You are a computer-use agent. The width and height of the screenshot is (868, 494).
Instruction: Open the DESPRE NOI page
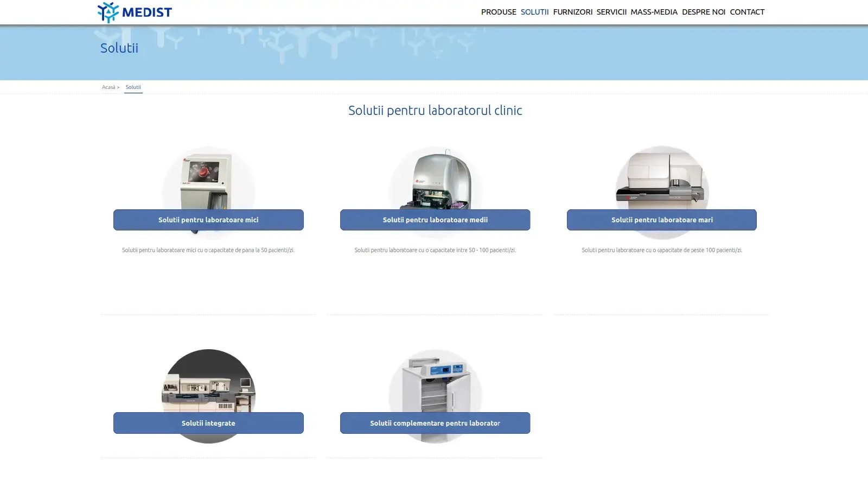(x=704, y=12)
